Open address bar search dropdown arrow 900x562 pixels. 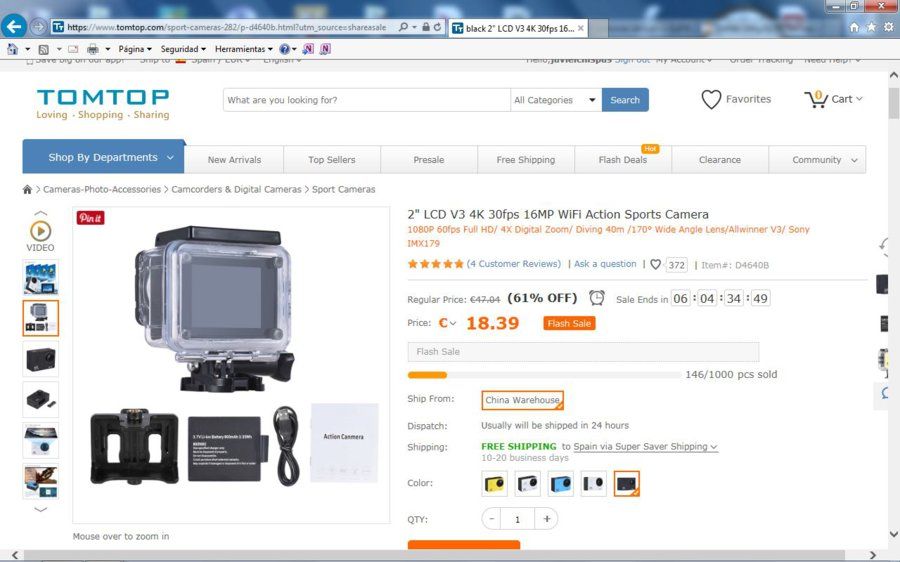414,27
